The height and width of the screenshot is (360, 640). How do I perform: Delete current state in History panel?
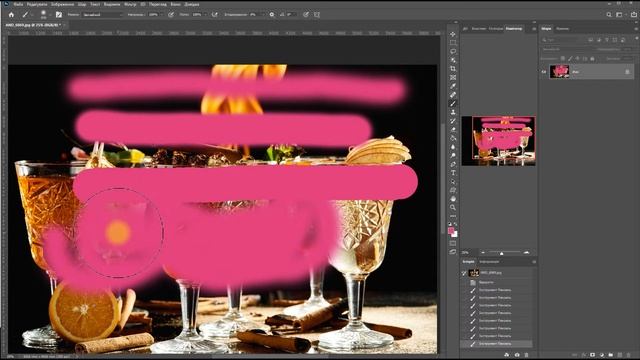coord(527,355)
